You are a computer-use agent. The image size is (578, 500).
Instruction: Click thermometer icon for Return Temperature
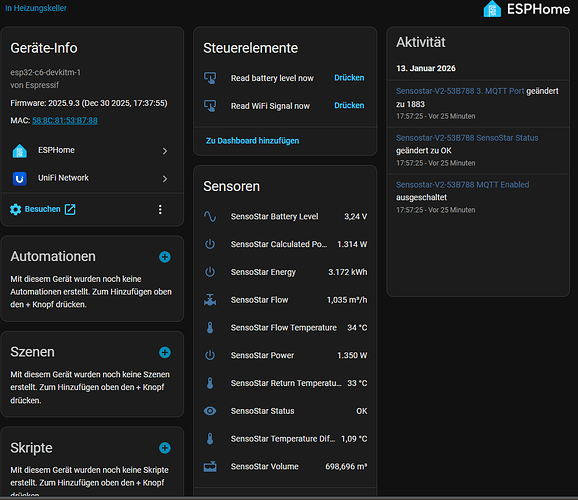pyautogui.click(x=210, y=383)
